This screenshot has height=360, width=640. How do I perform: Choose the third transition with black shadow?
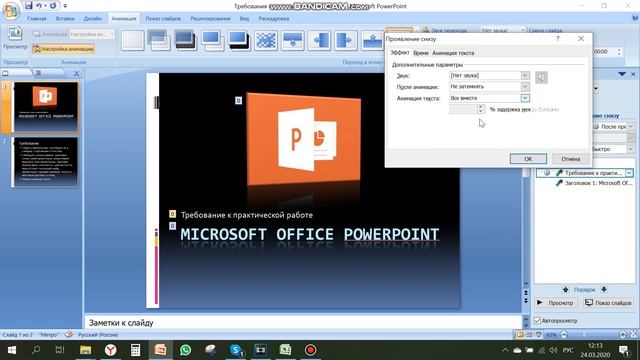(x=186, y=40)
